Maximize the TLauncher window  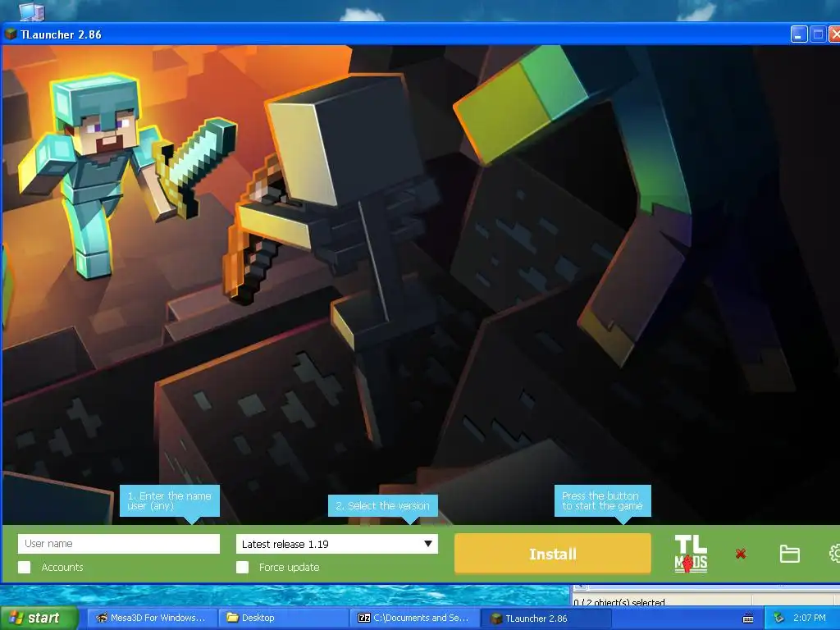click(x=818, y=34)
